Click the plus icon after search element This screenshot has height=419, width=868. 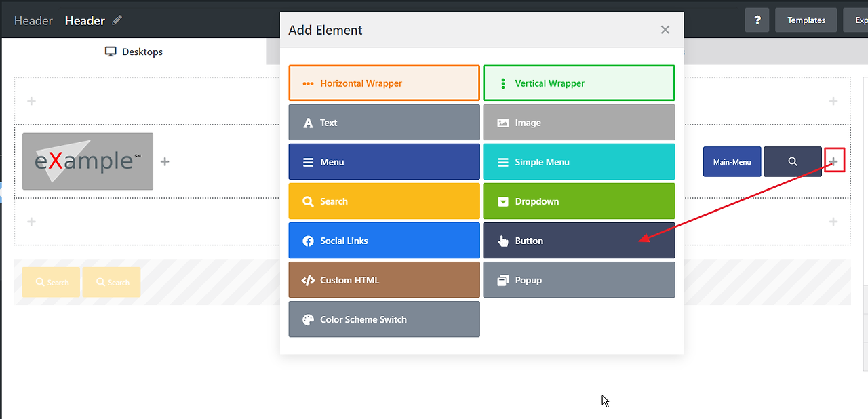coord(834,161)
